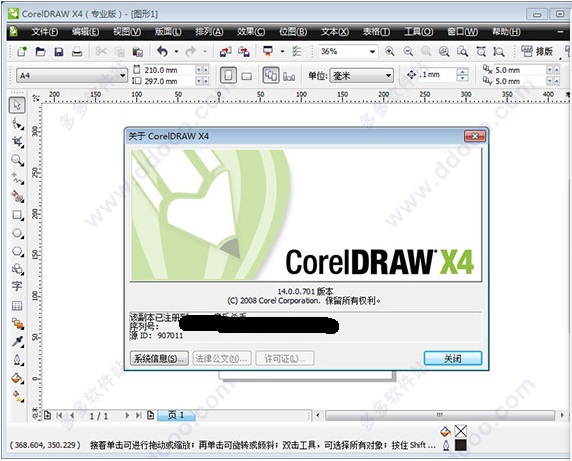Select the Zoom tool in the toolbox
This screenshot has height=461, width=572.
pyautogui.click(x=17, y=160)
